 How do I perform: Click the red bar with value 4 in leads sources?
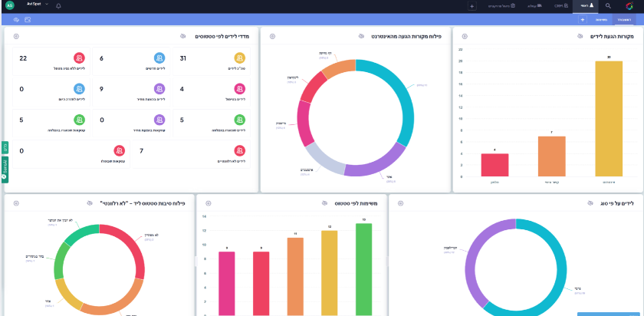pos(495,165)
